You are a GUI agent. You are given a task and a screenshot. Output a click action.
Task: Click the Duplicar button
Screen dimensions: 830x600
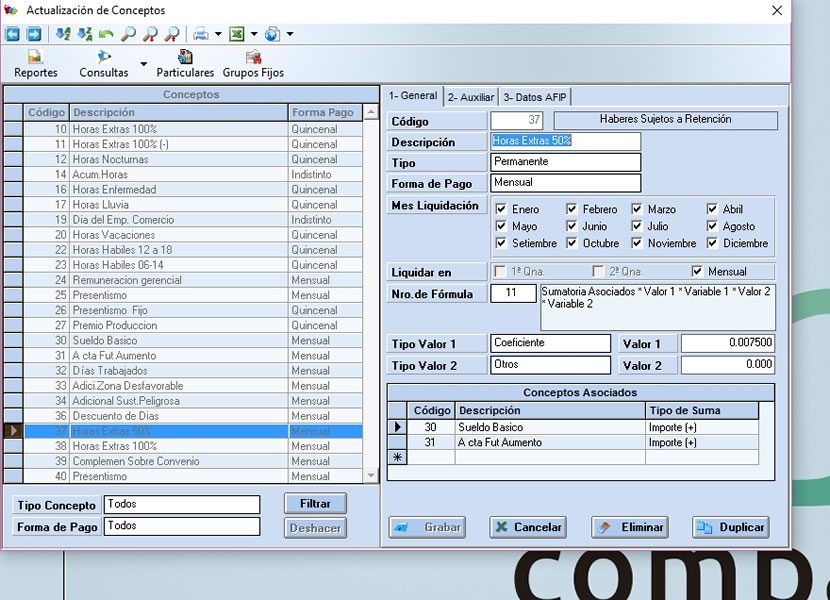click(x=730, y=527)
